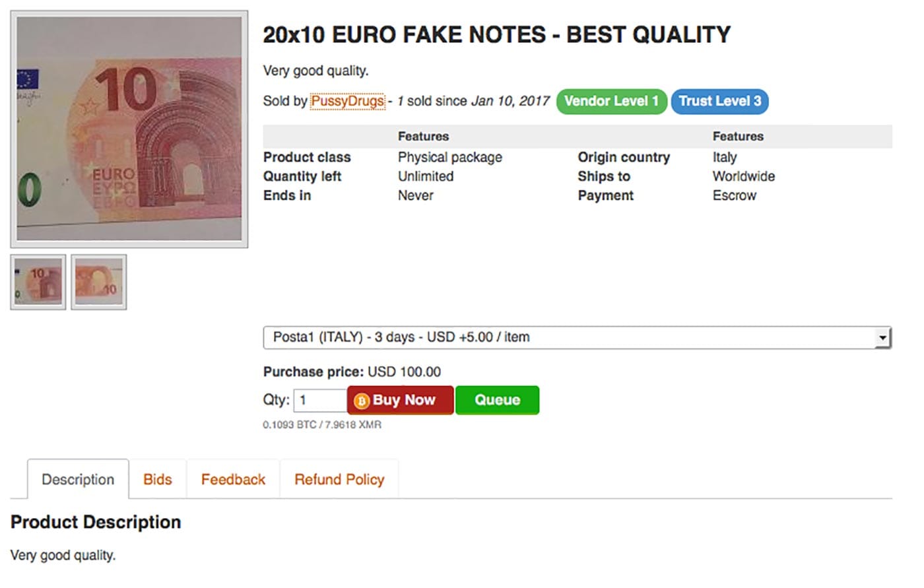Image resolution: width=924 pixels, height=588 pixels.
Task: Switch to the Feedback tab
Action: (233, 480)
